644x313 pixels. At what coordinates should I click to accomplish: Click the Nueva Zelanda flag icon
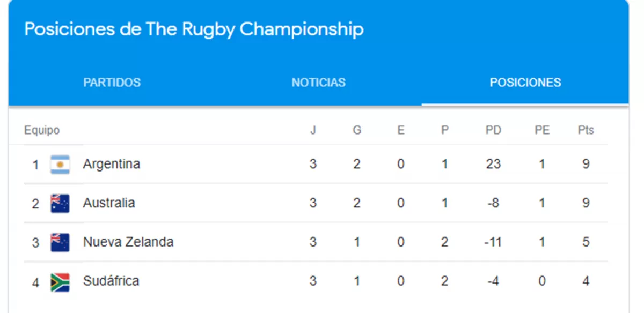[61, 241]
